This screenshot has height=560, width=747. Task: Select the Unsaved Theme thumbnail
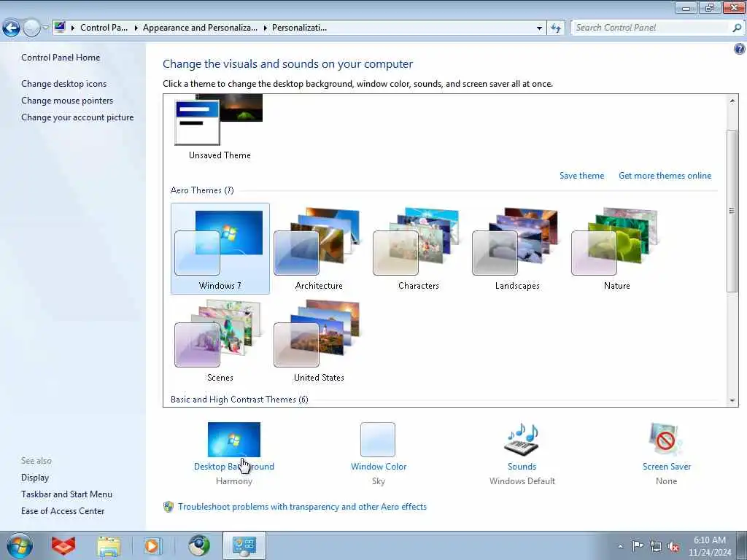(219, 127)
